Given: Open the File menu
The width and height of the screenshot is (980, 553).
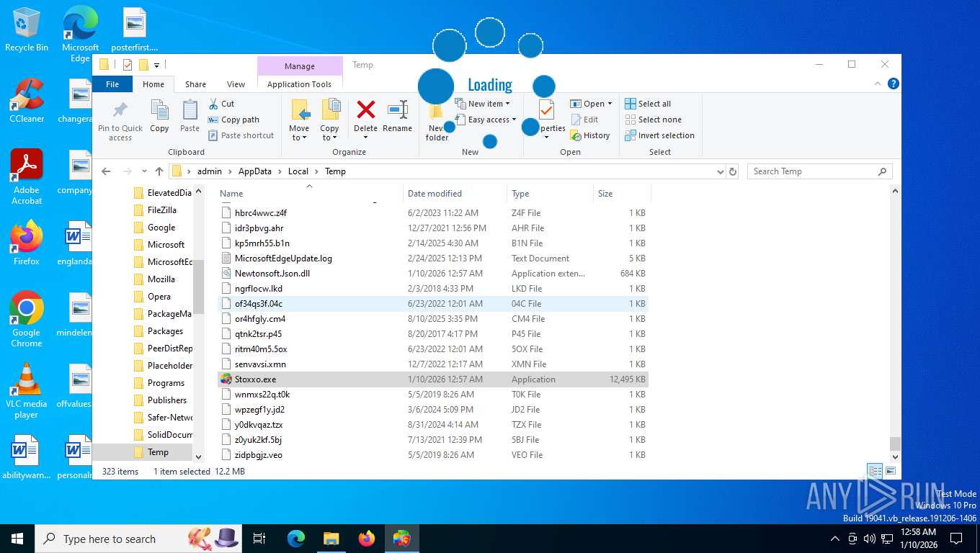Looking at the screenshot, I should tap(112, 84).
